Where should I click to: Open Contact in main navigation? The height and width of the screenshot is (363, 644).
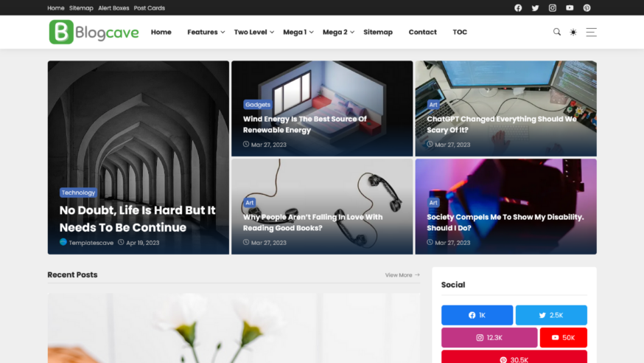423,32
